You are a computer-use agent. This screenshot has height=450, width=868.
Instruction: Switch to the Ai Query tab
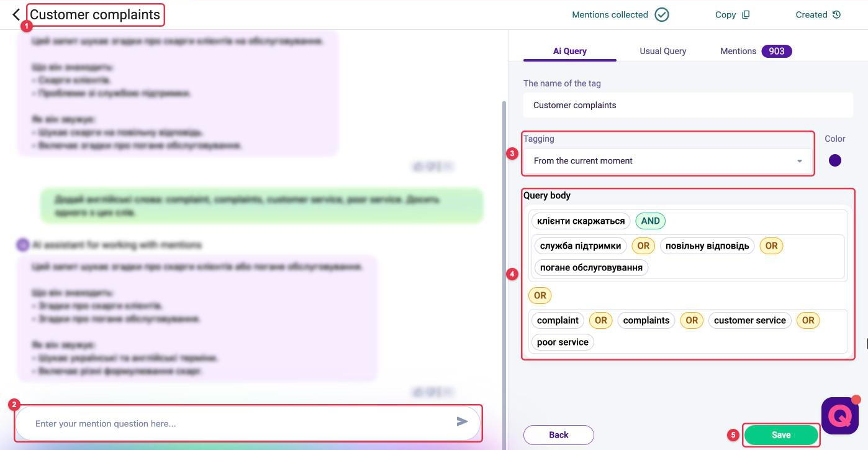click(570, 51)
